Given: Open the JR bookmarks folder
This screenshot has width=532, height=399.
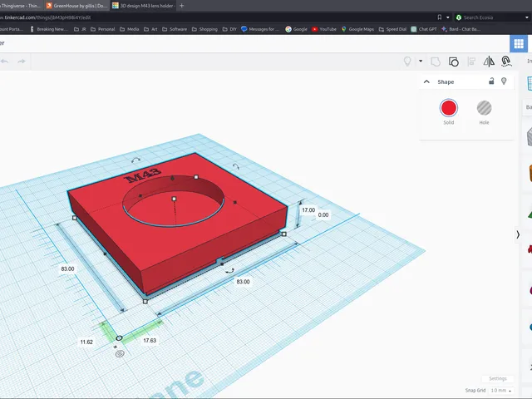Looking at the screenshot, I should (80, 29).
